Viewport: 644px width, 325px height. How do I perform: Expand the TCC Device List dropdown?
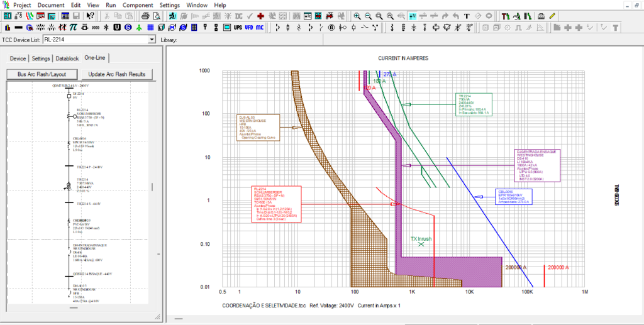pos(151,40)
